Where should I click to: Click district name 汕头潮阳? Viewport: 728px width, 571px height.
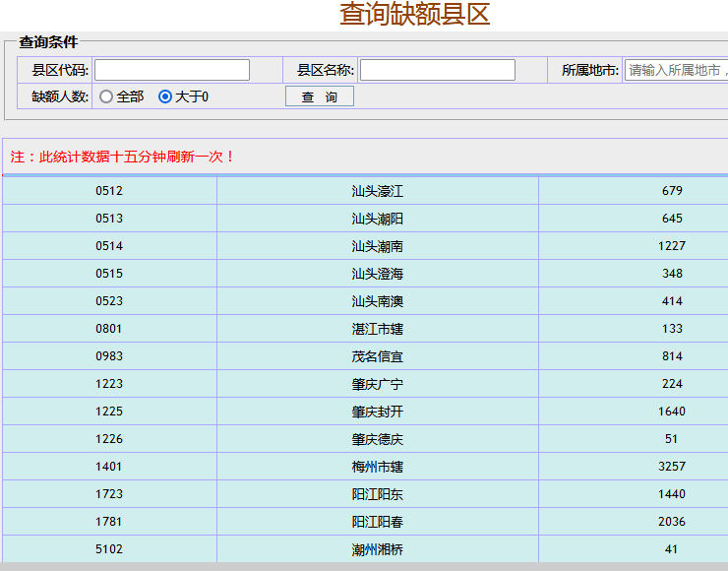point(378,219)
